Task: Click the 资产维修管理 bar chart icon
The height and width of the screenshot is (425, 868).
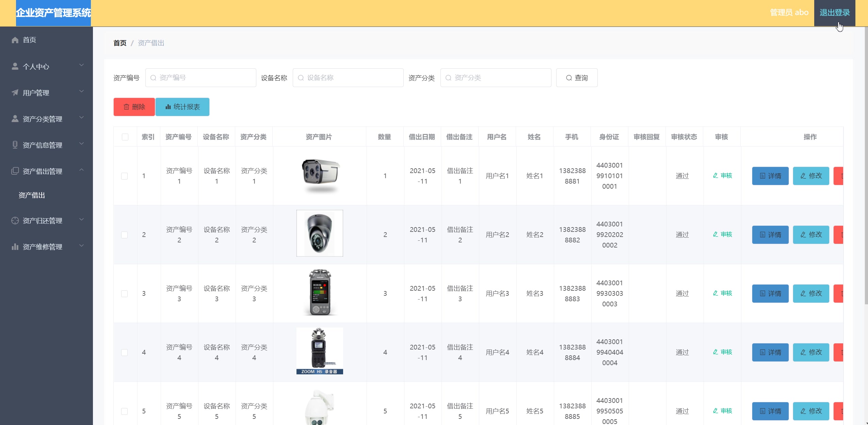Action: [15, 247]
